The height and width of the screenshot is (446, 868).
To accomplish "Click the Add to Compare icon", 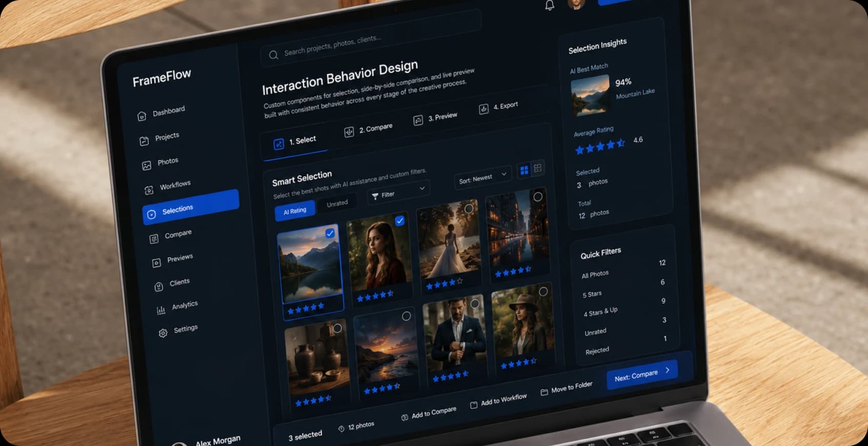I will click(405, 417).
